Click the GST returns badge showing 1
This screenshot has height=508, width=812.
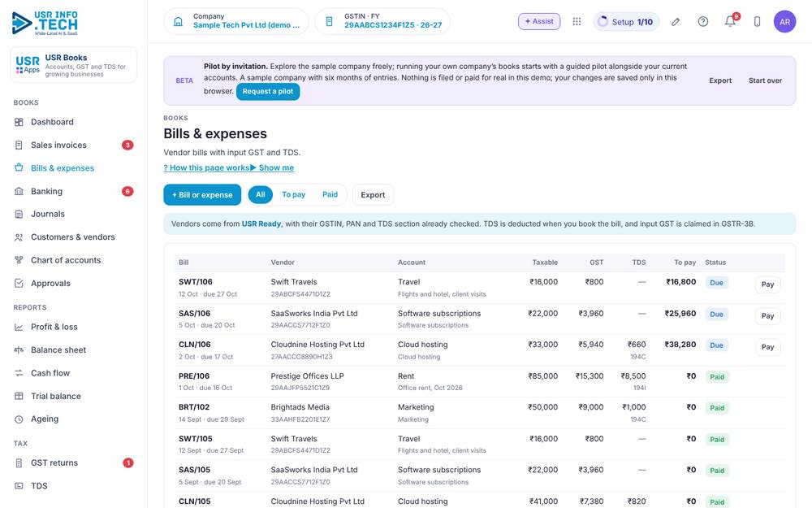[128, 463]
